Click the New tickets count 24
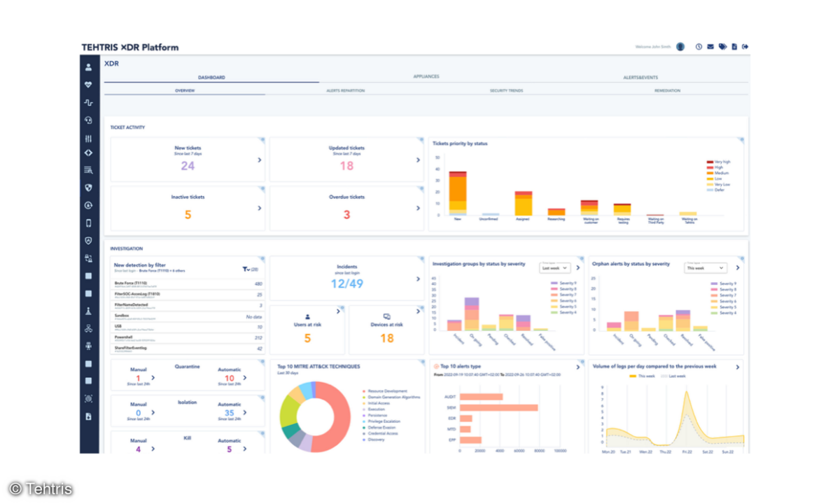Screen dimensions: 840x504 188,166
